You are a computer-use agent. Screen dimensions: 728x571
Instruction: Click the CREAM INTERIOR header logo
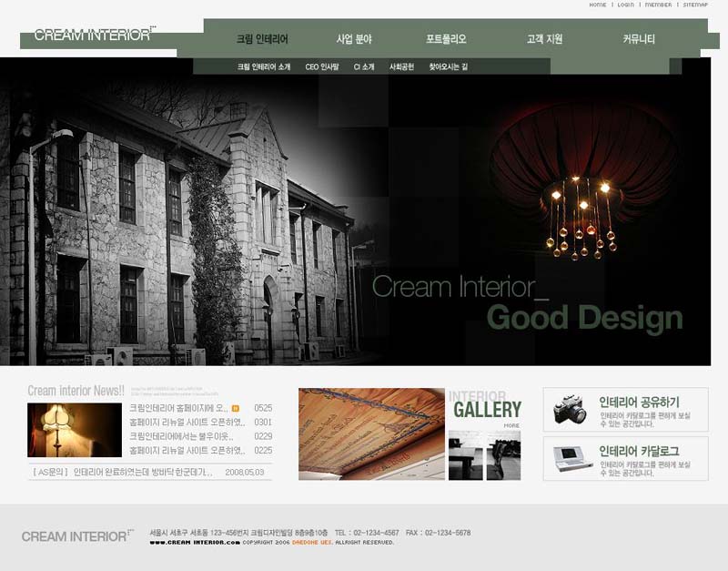point(95,35)
